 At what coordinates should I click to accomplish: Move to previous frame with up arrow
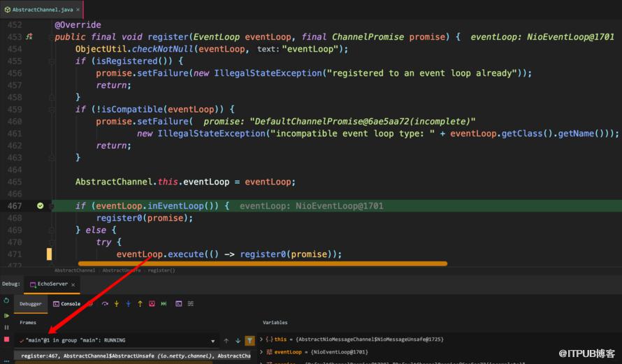(226, 341)
